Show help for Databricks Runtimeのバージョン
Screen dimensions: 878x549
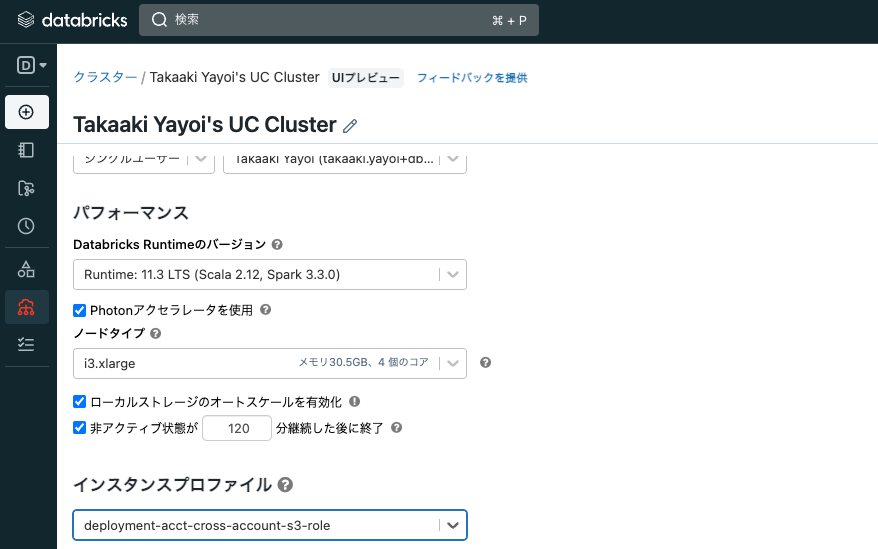click(277, 245)
